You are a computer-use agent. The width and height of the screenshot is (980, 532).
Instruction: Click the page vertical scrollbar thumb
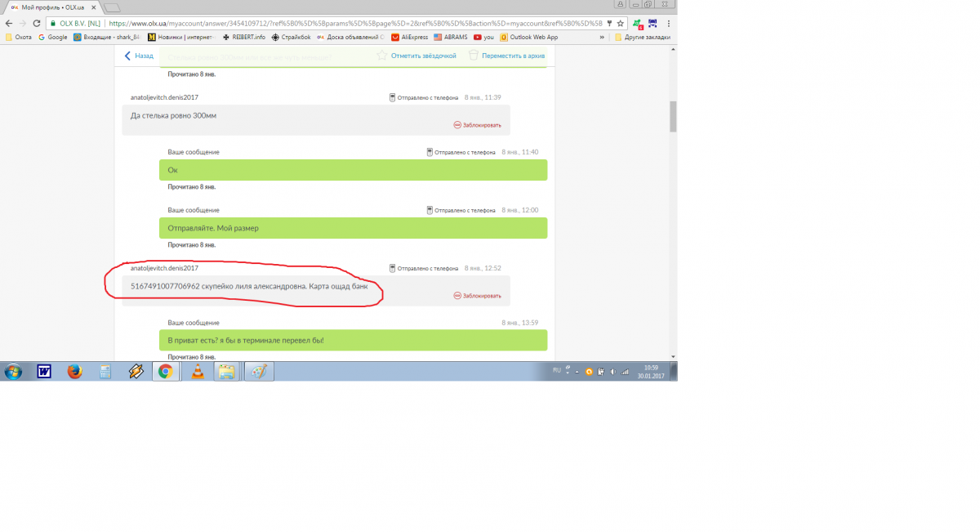click(x=673, y=116)
